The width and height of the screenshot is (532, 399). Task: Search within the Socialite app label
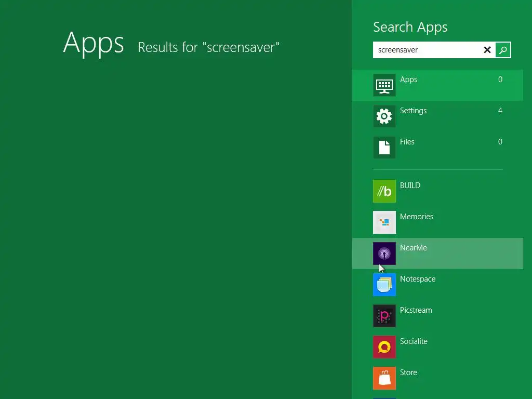pyautogui.click(x=414, y=341)
